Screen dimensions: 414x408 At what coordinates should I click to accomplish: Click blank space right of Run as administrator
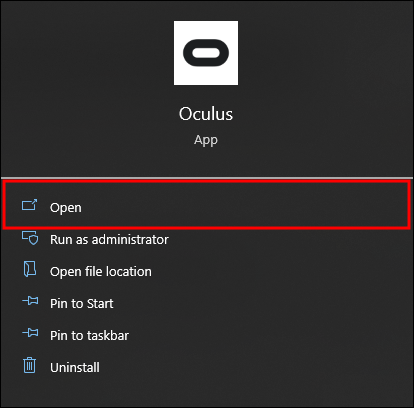coord(287,240)
